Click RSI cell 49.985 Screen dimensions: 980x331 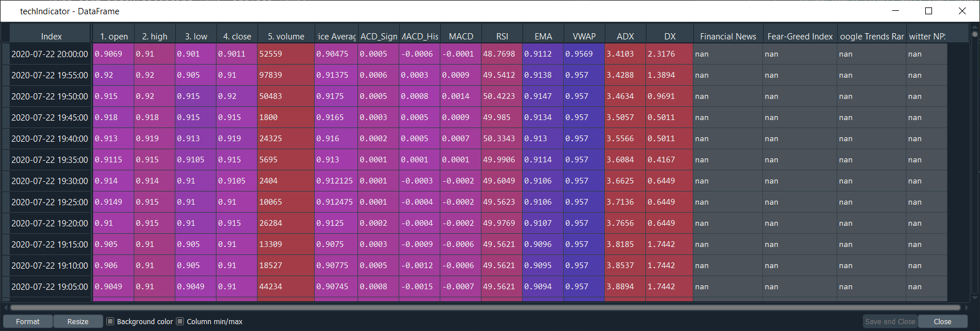pyautogui.click(x=502, y=117)
